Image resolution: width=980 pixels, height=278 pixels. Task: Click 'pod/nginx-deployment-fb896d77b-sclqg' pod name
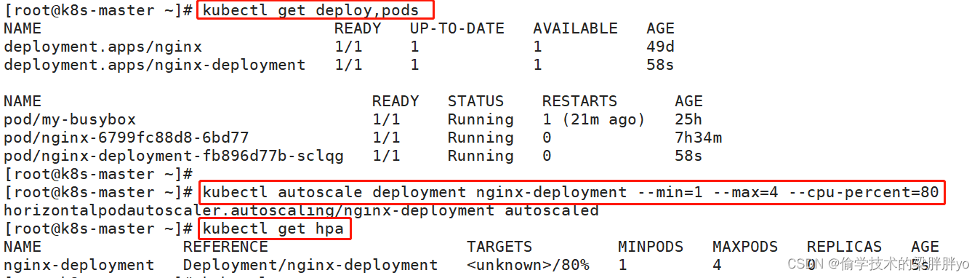tap(174, 156)
